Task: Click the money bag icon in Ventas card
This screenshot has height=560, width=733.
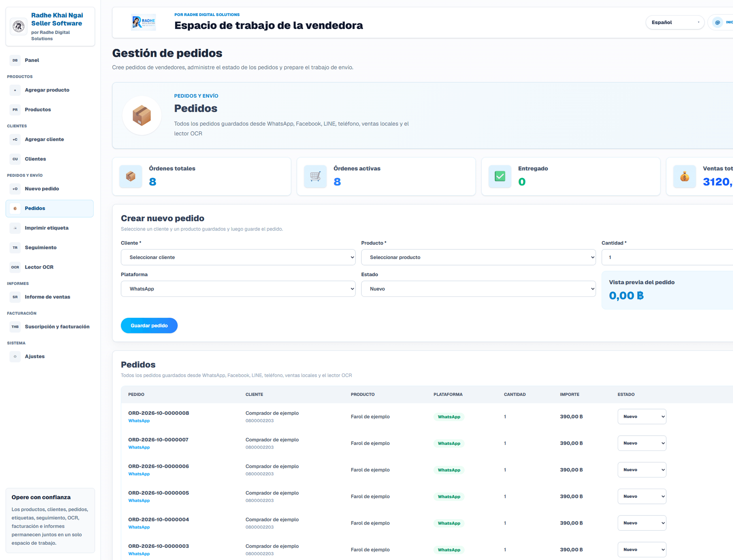Action: point(685,176)
